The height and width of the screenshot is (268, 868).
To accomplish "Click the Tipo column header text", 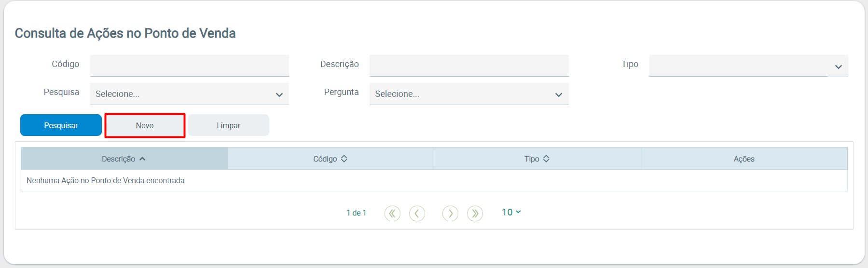I will 531,159.
